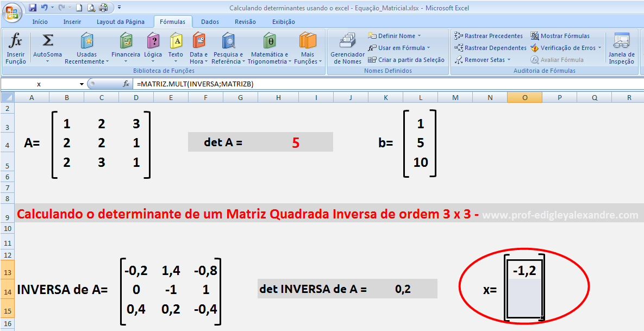Click Mostrar Fórmulas
The height and width of the screenshot is (331, 644).
(565, 35)
